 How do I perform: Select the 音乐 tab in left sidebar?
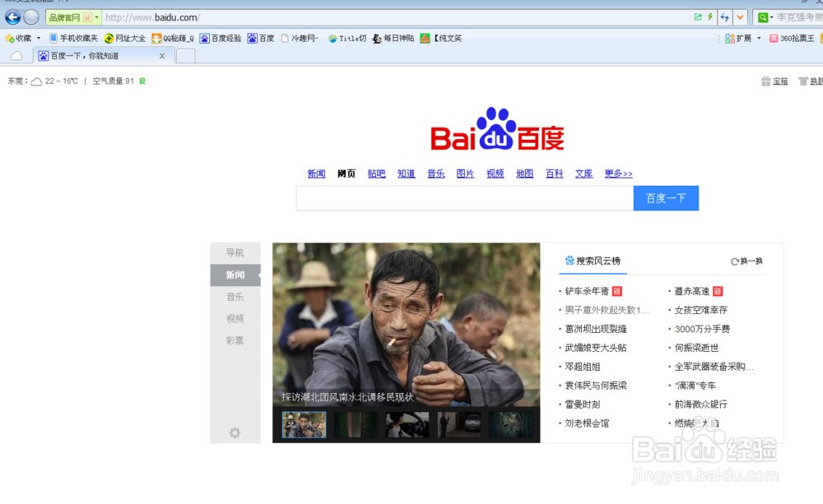235,297
